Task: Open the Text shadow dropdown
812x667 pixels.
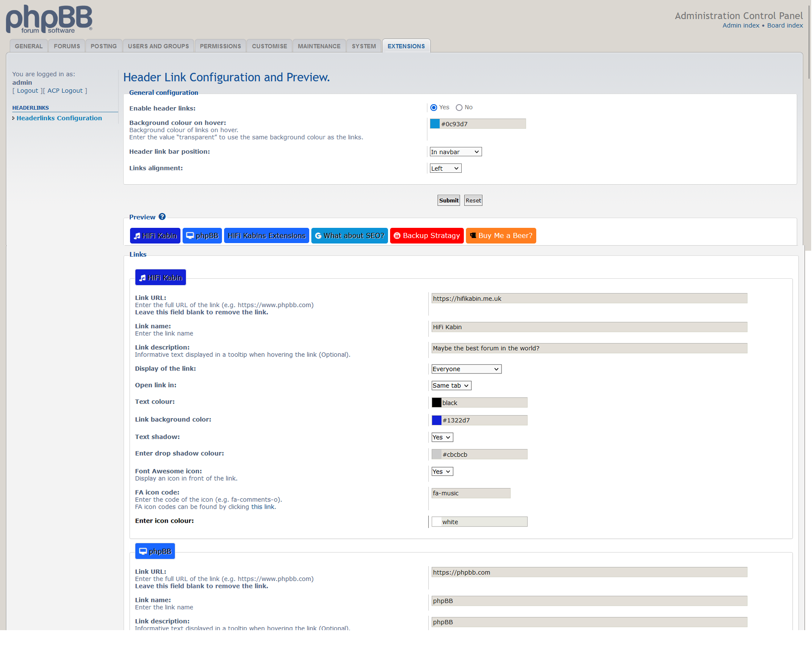Action: coord(442,437)
